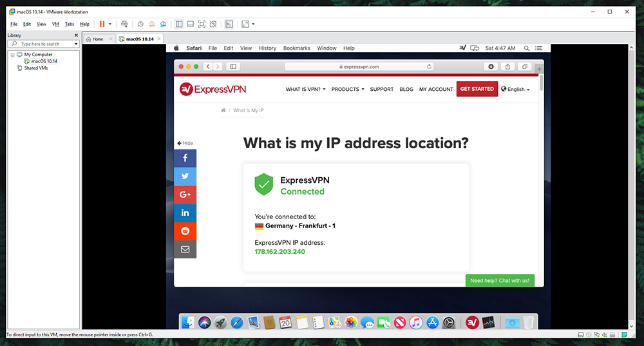Toggle the console view button
This screenshot has width=644, height=346.
(229, 24)
